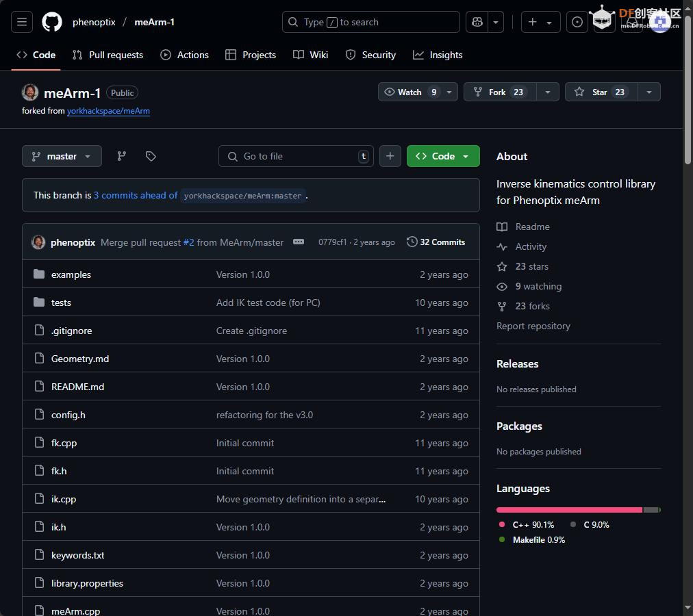This screenshot has width=693, height=616.
Task: Open the Pull requests tab
Action: coord(108,55)
